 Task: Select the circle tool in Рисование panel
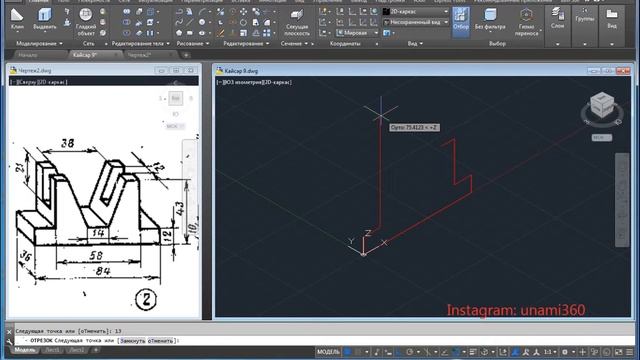pyautogui.click(x=202, y=22)
